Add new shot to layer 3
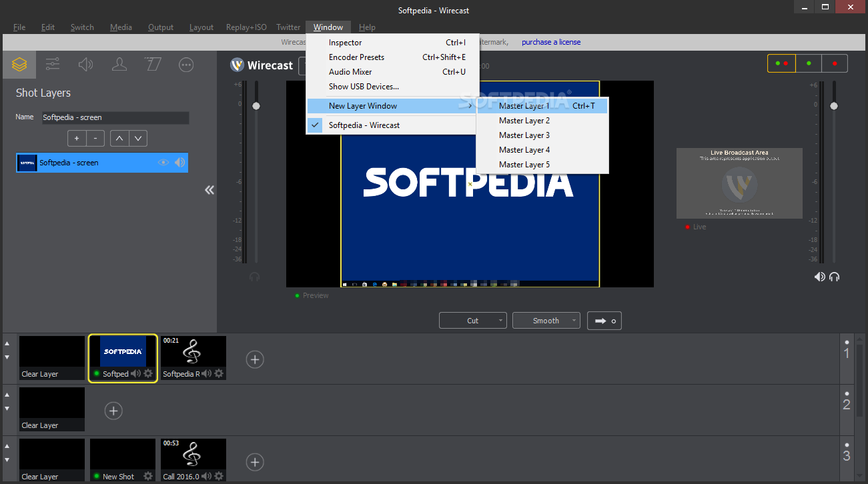This screenshot has height=484, width=868. click(255, 462)
